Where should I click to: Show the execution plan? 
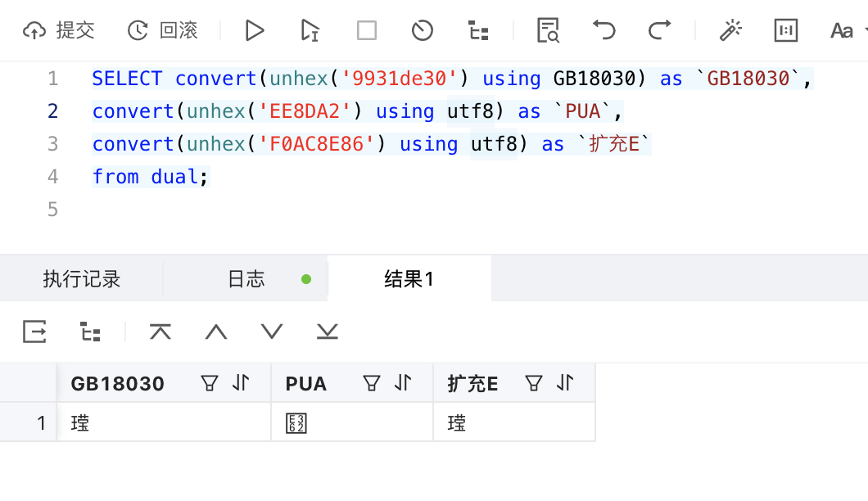point(477,30)
